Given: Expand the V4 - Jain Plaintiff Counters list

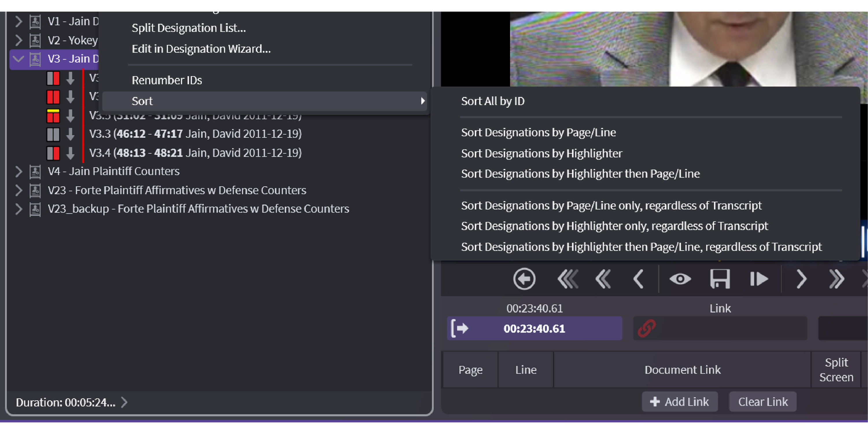Looking at the screenshot, I should (19, 171).
